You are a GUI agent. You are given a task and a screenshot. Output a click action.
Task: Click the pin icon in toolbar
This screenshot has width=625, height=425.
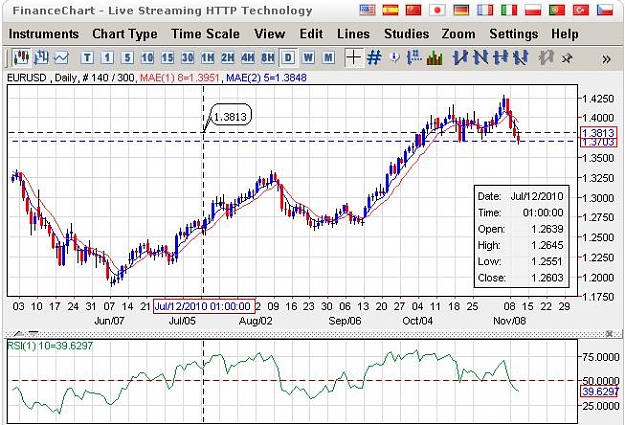566,59
